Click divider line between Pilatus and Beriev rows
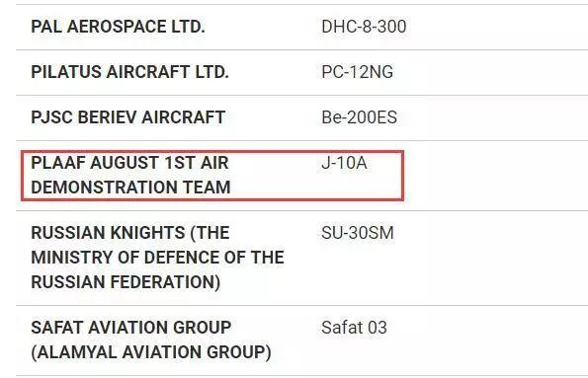The width and height of the screenshot is (588, 378). click(x=301, y=95)
